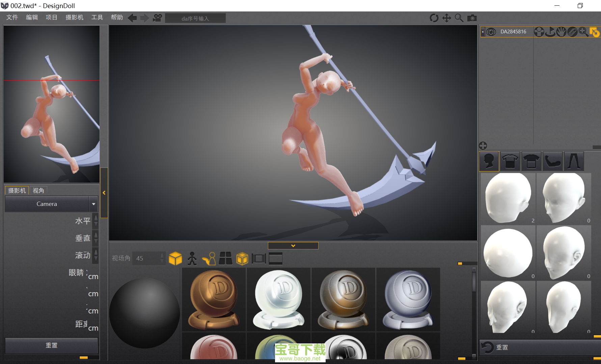Click the da序号输入 input field
This screenshot has height=364, width=601.
[x=195, y=18]
